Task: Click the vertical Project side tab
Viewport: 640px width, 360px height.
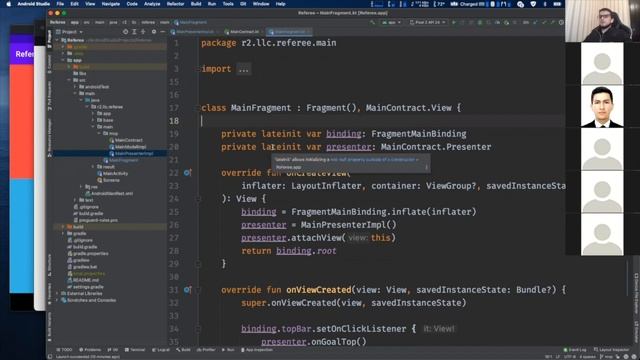Action: (x=50, y=39)
